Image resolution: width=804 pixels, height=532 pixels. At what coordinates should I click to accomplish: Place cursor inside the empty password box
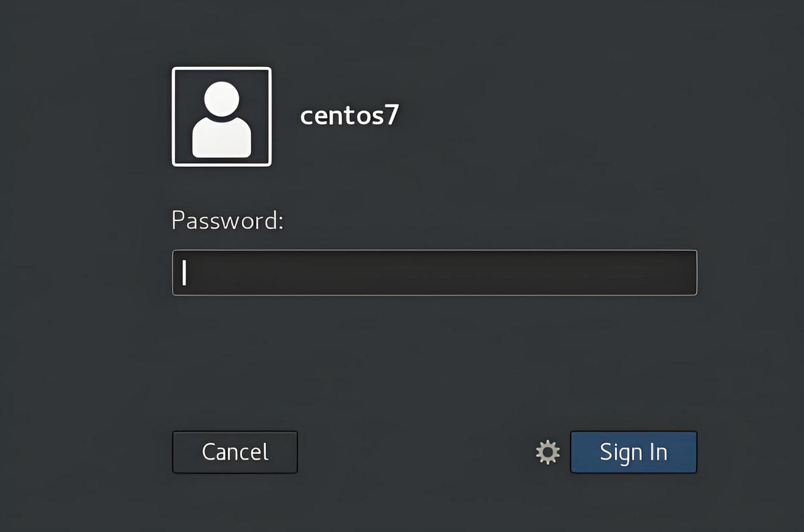pyautogui.click(x=435, y=273)
